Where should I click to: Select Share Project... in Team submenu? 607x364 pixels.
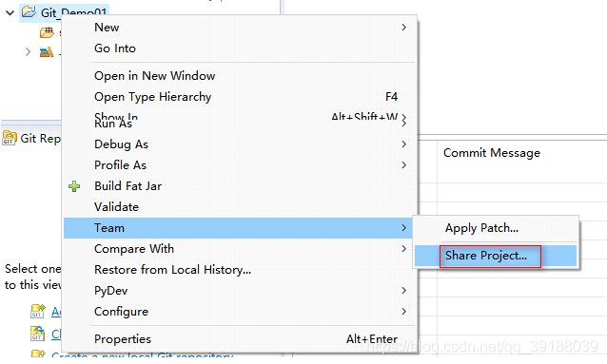[496, 256]
